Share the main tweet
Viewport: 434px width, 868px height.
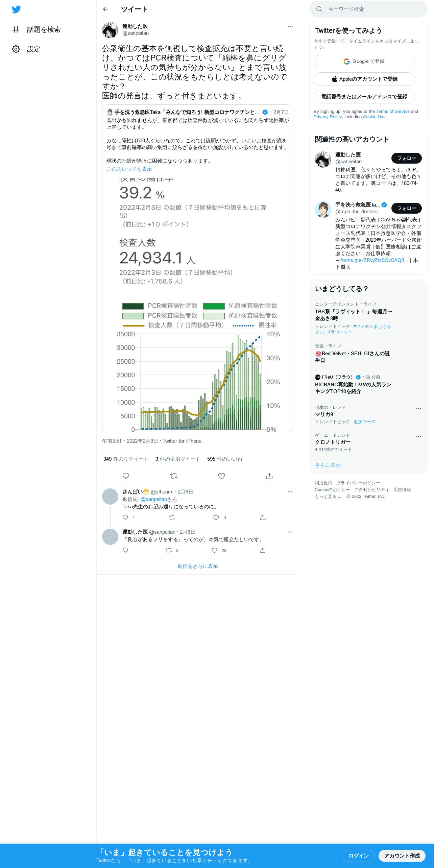click(269, 476)
